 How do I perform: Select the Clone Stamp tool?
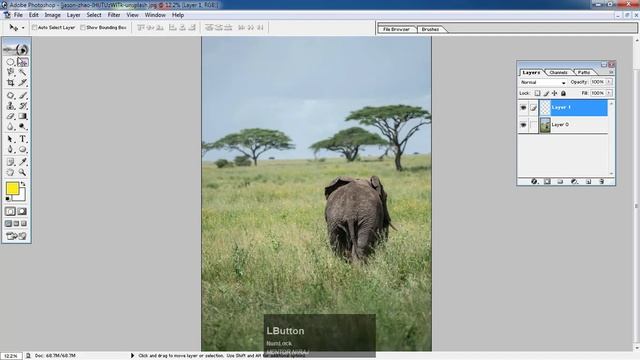click(10, 106)
